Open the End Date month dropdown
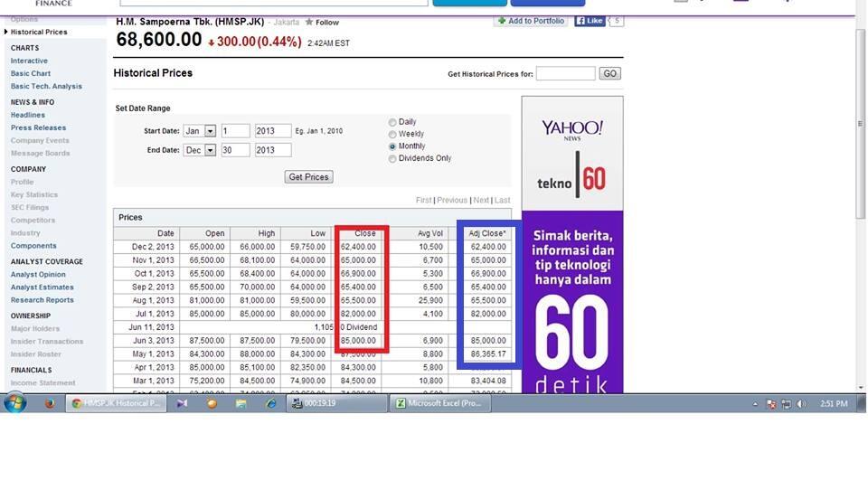The width and height of the screenshot is (868, 490). pos(199,150)
